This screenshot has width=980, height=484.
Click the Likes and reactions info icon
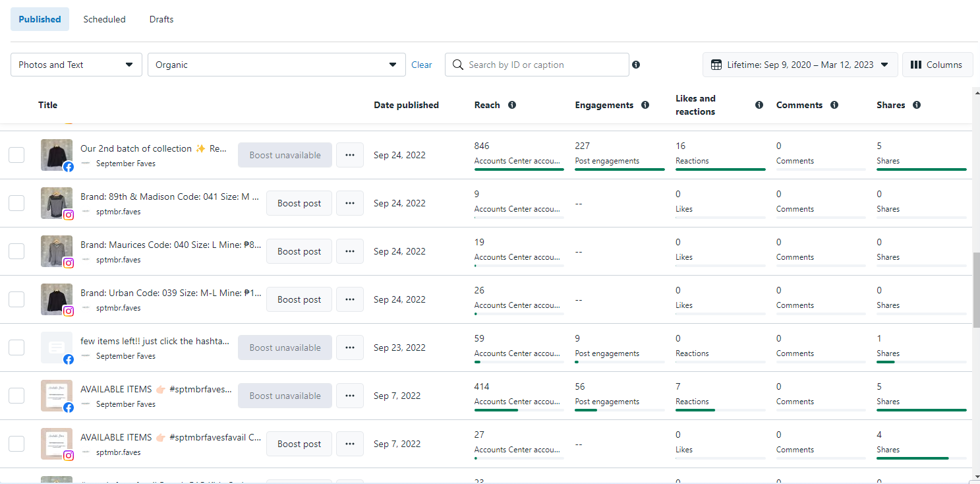click(759, 106)
